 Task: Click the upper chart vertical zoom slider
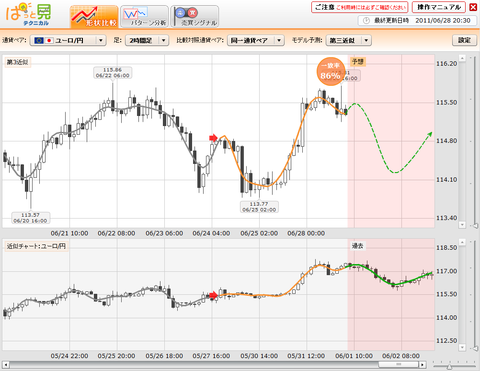(x=475, y=226)
